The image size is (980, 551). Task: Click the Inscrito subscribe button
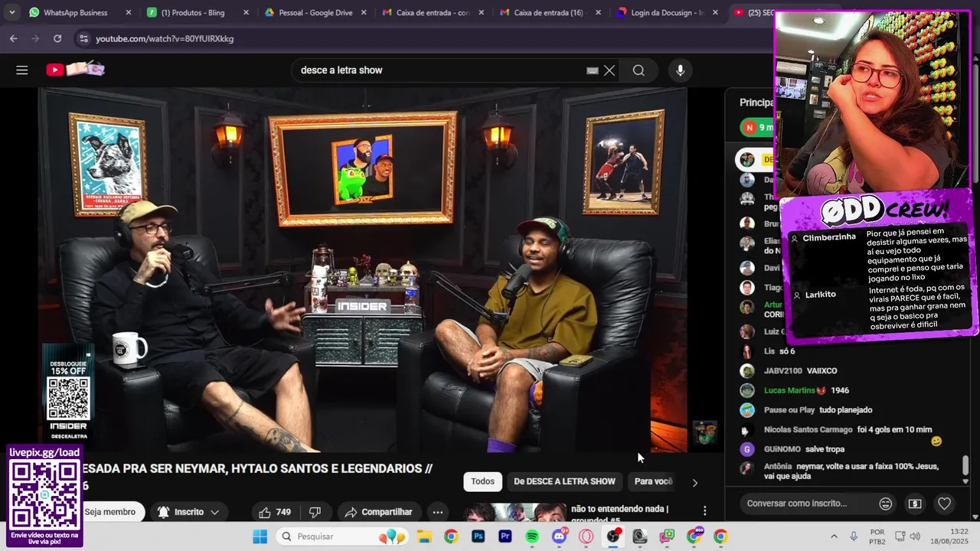[x=189, y=512]
